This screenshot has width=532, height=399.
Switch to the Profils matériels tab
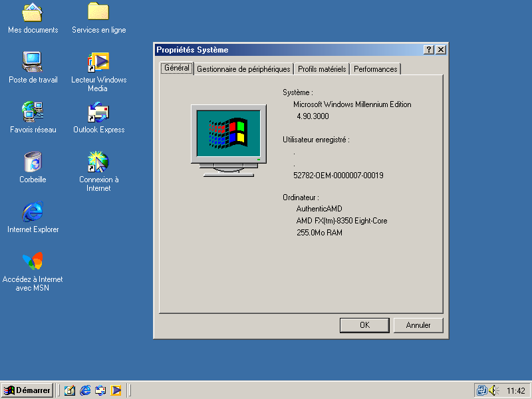pyautogui.click(x=322, y=69)
